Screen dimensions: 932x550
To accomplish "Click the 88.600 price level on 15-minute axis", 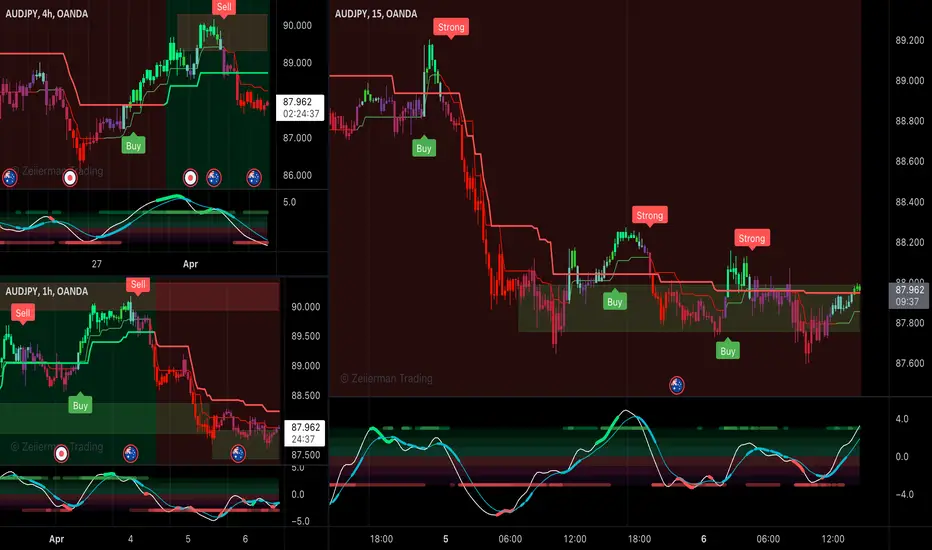I will coord(909,161).
